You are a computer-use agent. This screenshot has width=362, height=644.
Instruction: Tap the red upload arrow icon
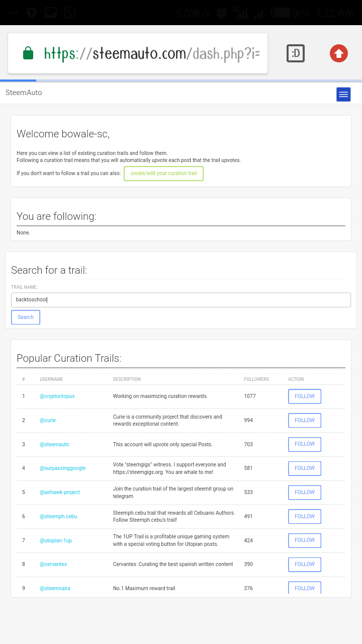pos(339,53)
